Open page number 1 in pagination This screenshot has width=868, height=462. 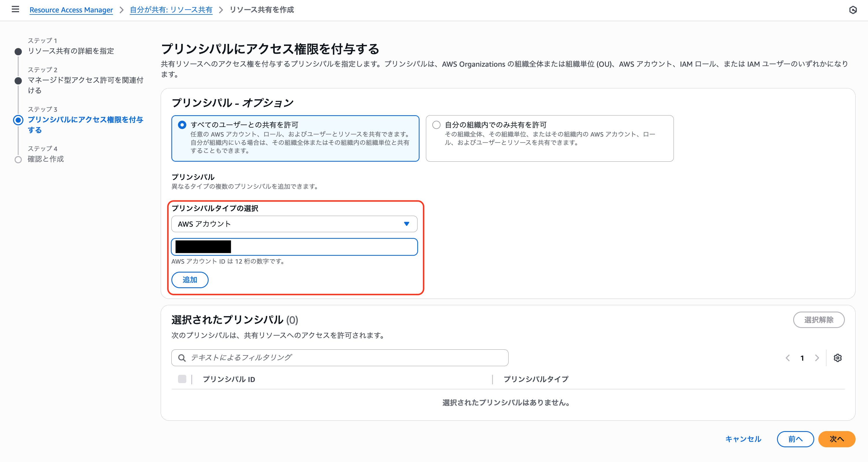click(x=802, y=358)
